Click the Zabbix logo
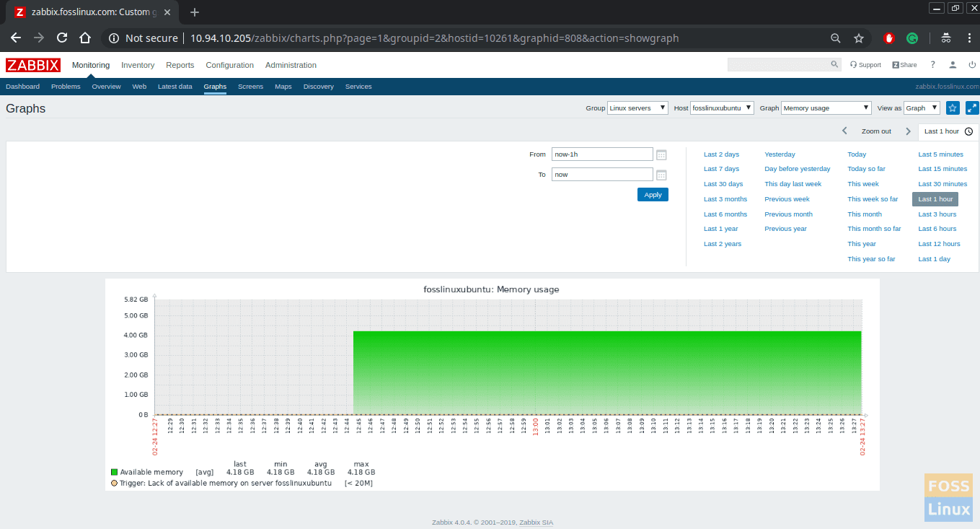Image resolution: width=980 pixels, height=529 pixels. [33, 65]
